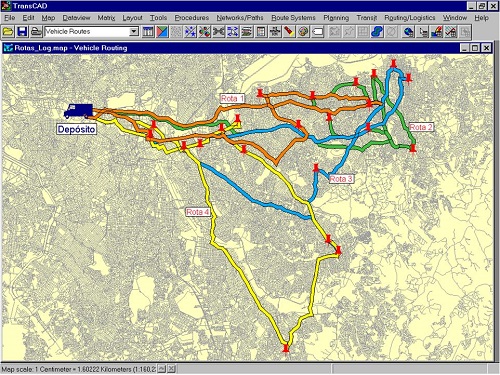This screenshot has height=375, width=500.
Task: Click the open file folder icon
Action: (8, 32)
